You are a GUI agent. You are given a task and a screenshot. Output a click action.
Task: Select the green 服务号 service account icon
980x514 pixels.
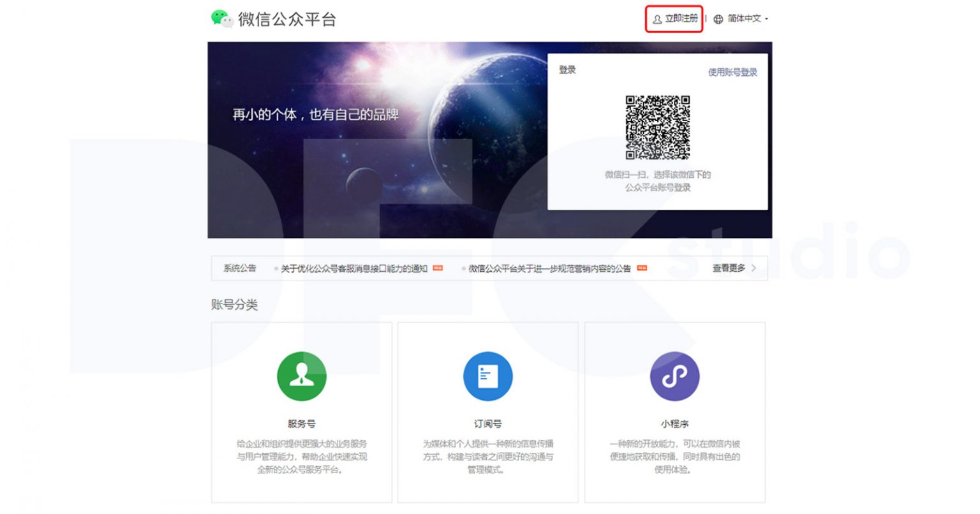point(302,376)
